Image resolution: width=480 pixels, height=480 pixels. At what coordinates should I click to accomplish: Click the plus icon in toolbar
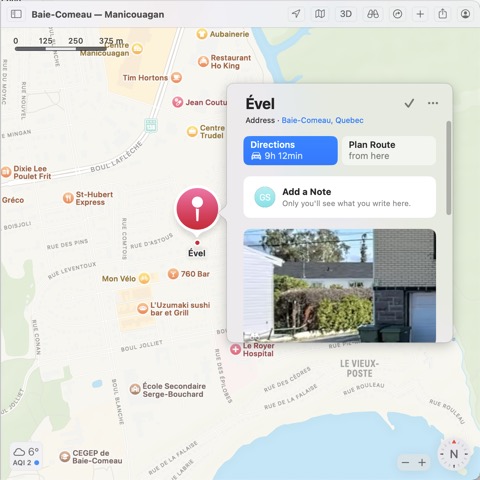(x=420, y=14)
